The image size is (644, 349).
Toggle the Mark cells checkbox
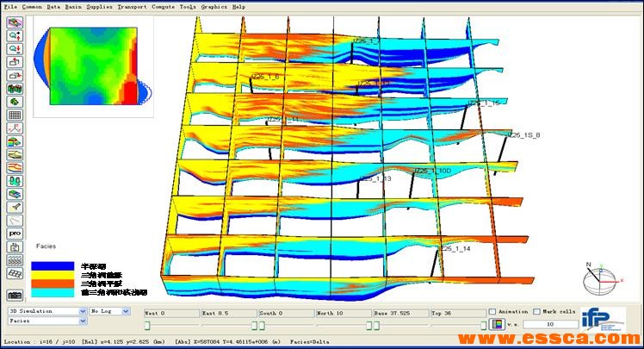536,312
